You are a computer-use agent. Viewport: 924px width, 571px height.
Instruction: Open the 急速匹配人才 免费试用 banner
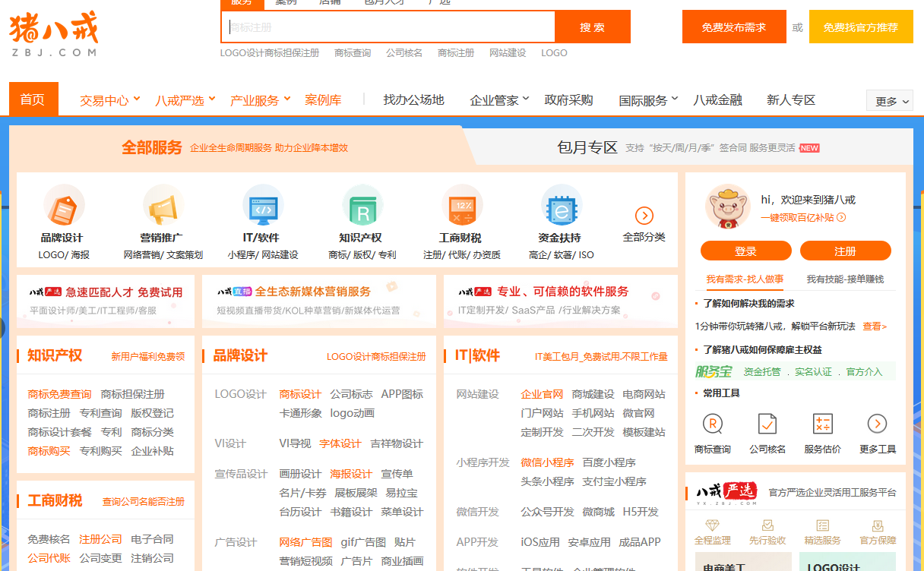(106, 301)
